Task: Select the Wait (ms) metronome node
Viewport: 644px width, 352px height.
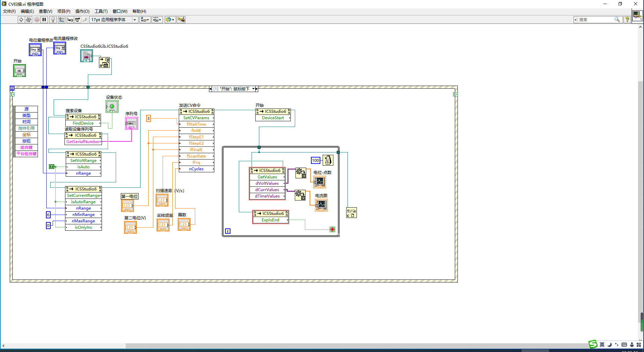Action: pos(328,160)
